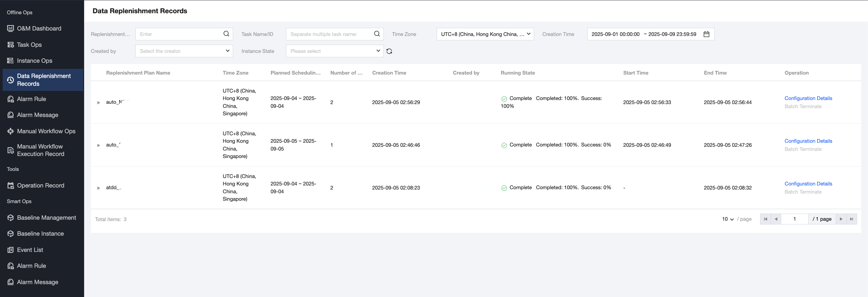
Task: Click the calendar icon in Creation Time
Action: pyautogui.click(x=706, y=34)
